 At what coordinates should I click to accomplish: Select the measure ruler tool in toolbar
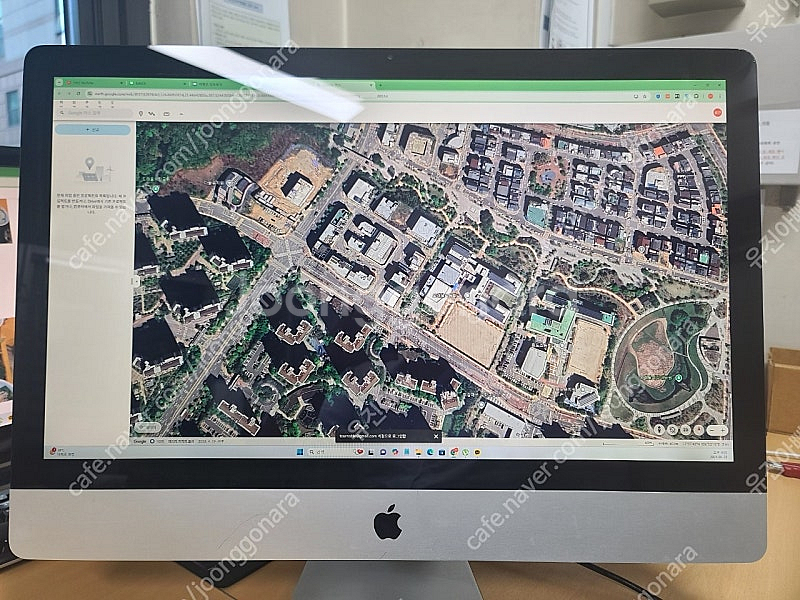[x=166, y=114]
